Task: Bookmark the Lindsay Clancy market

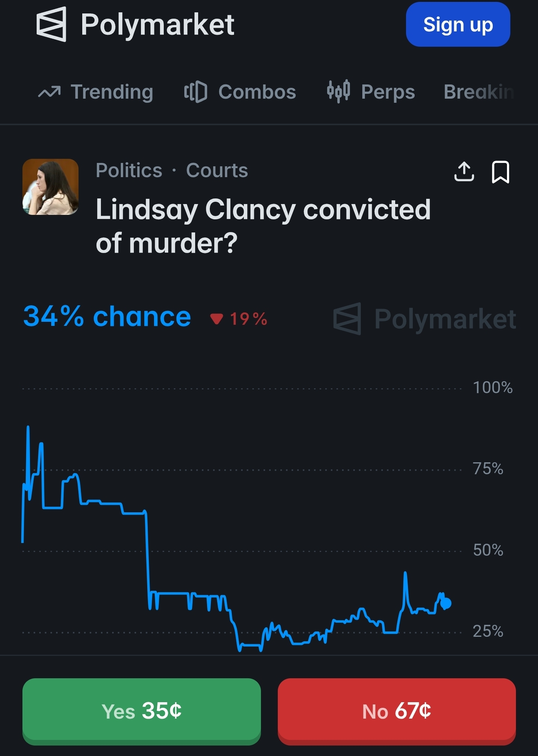Action: click(500, 172)
